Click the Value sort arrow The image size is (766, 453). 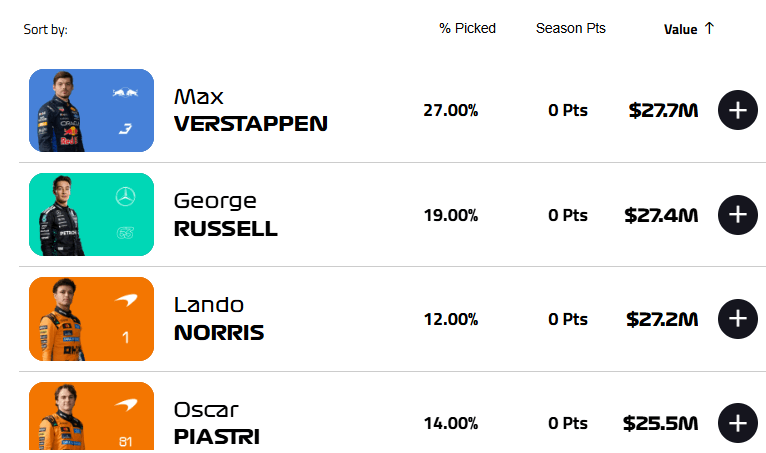tap(709, 28)
